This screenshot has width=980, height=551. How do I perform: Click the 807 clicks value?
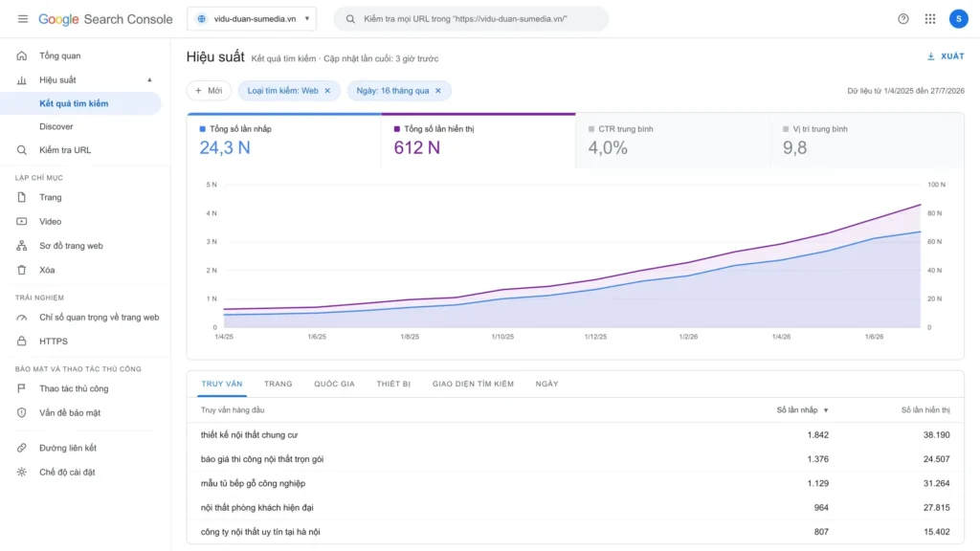pyautogui.click(x=821, y=532)
